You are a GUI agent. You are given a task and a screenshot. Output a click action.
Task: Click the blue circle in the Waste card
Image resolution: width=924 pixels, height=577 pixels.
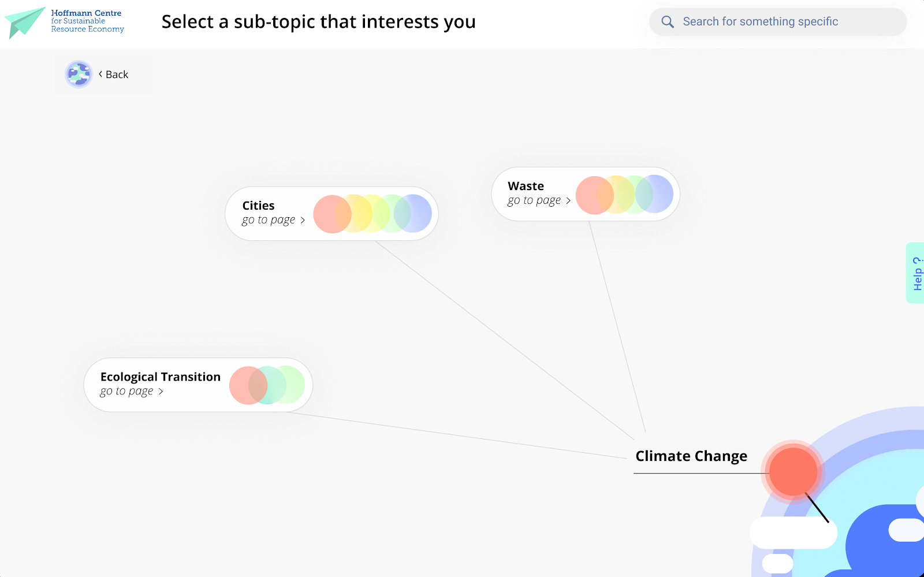654,194
